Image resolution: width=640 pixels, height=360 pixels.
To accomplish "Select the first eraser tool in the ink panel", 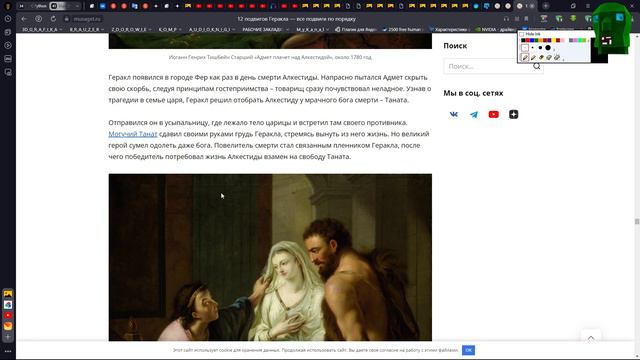I will pos(549,58).
